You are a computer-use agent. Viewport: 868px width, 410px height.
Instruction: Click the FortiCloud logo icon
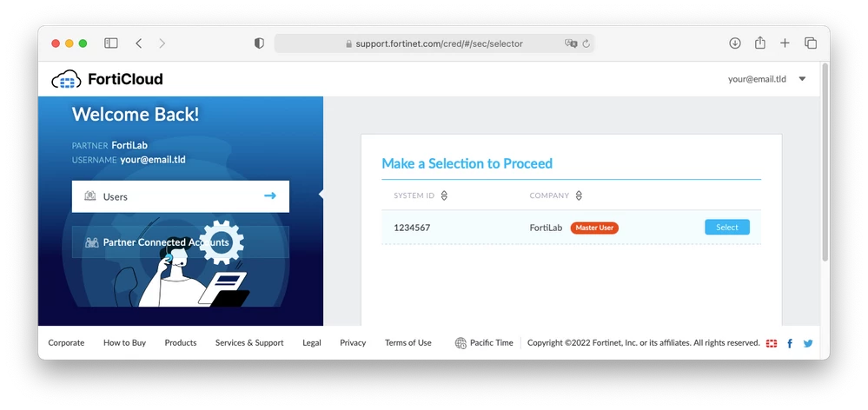tap(66, 80)
